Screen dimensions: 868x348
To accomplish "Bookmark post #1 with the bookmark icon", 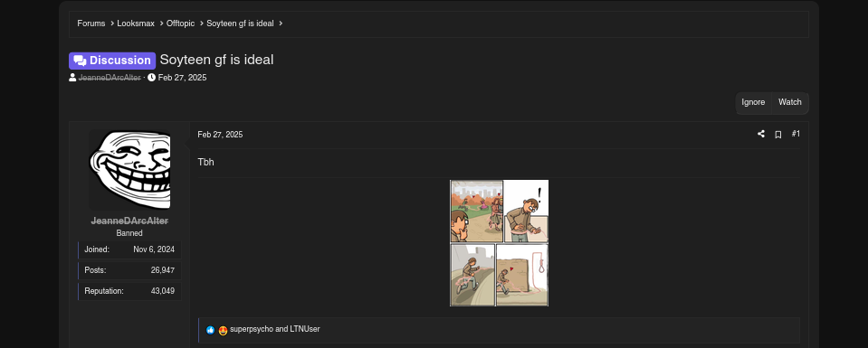I will (777, 135).
